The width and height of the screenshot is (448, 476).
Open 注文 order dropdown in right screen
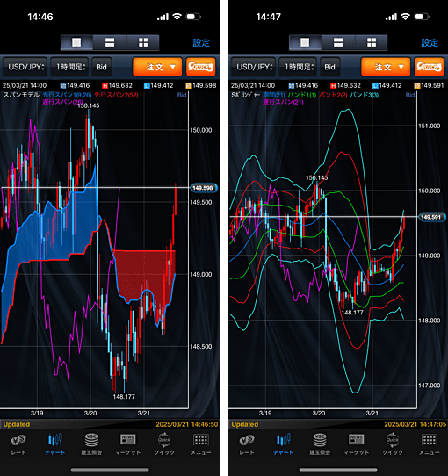pos(386,67)
